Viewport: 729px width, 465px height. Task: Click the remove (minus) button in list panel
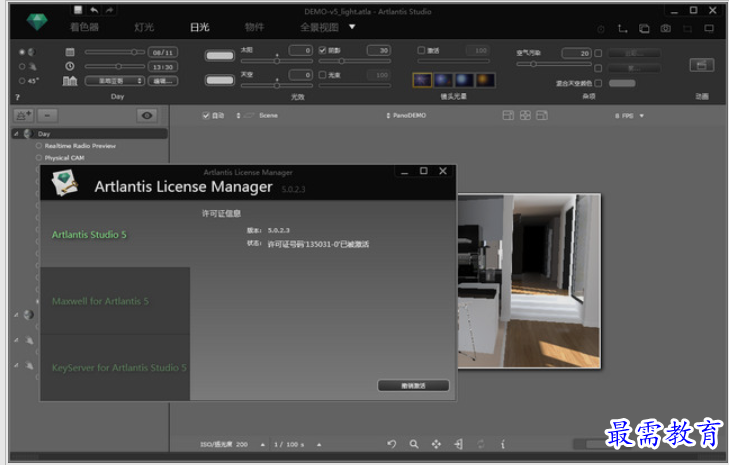pos(47,115)
